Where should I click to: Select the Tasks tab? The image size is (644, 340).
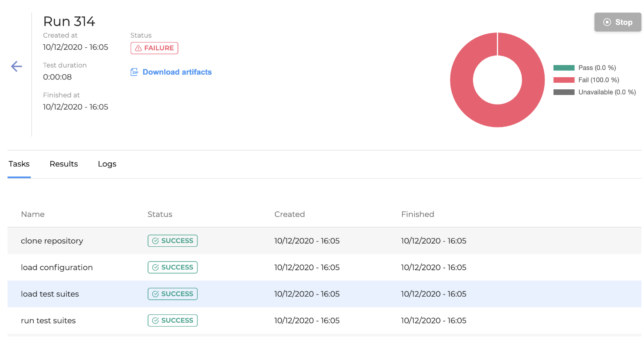pyautogui.click(x=19, y=164)
